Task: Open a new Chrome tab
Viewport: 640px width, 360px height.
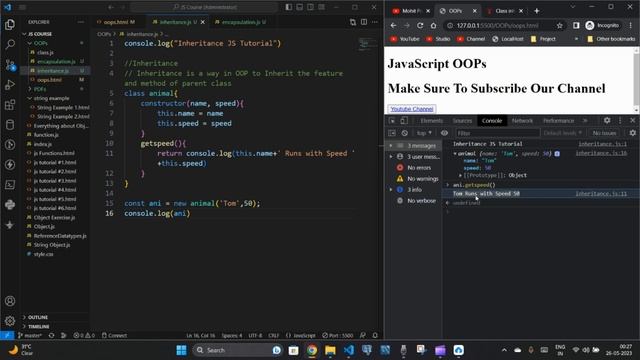Action: (537, 11)
